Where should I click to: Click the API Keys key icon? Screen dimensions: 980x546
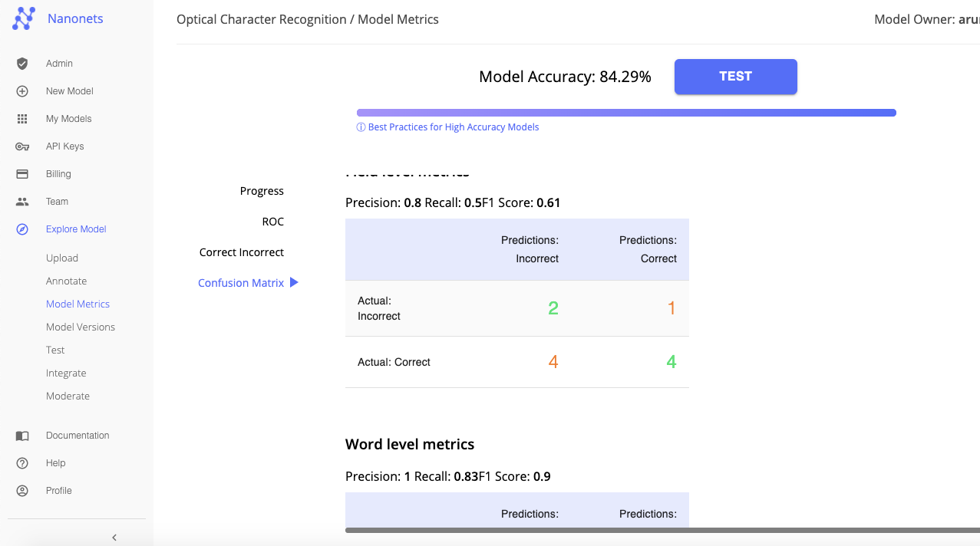(22, 146)
